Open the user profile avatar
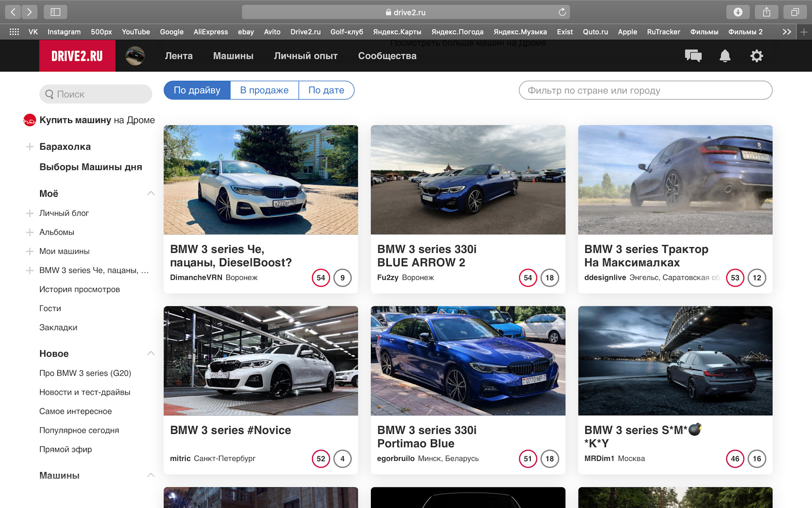This screenshot has width=812, height=508. pyautogui.click(x=135, y=56)
